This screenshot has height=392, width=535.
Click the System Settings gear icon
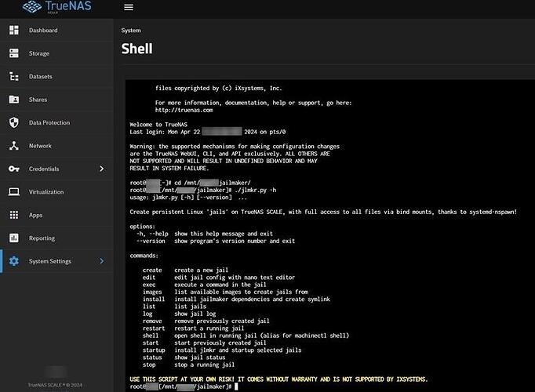point(13,261)
